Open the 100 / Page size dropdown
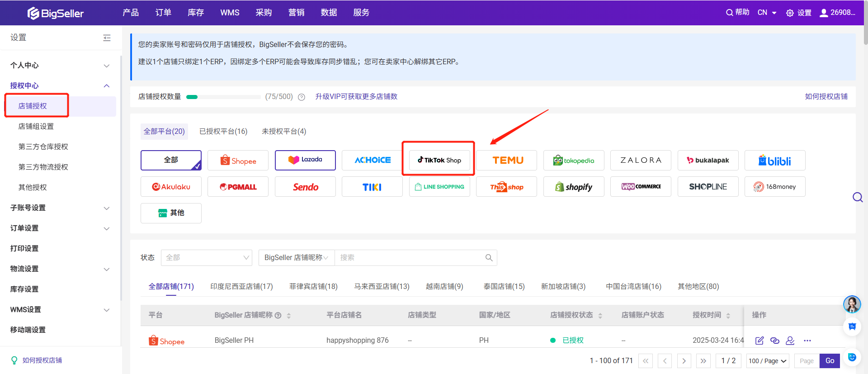Image resolution: width=868 pixels, height=374 pixels. [x=767, y=361]
